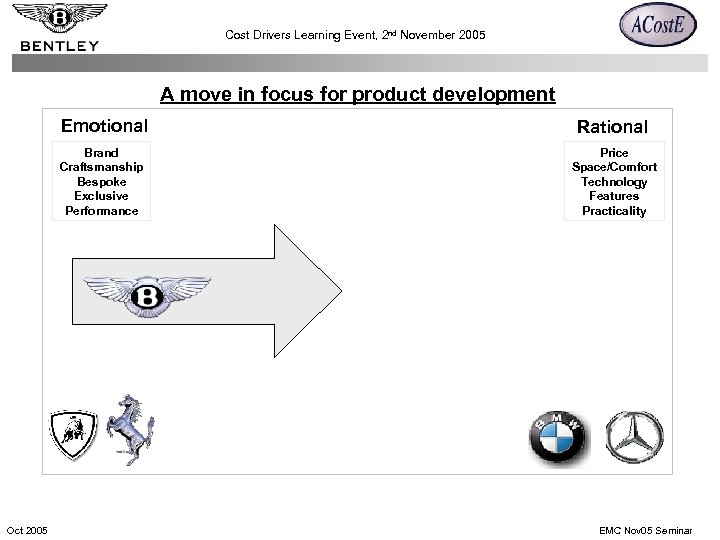
Task: Click the word 'Performance'
Action: (x=101, y=211)
